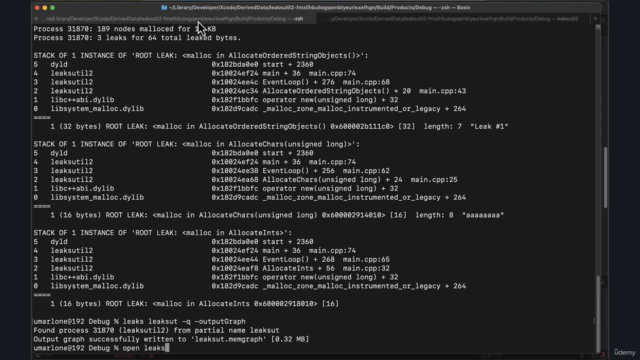Click the window title path text
The image size is (640, 360).
pos(320,7)
